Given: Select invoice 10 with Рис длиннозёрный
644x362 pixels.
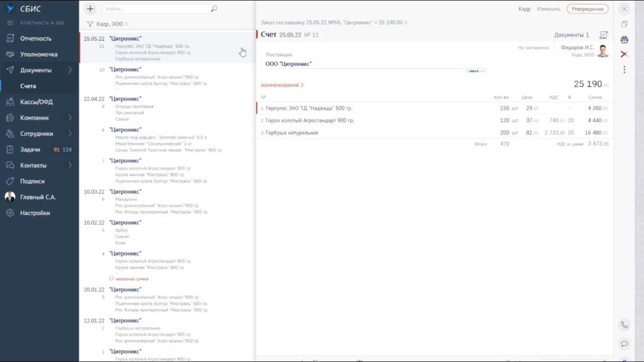Looking at the screenshot, I should point(167,78).
